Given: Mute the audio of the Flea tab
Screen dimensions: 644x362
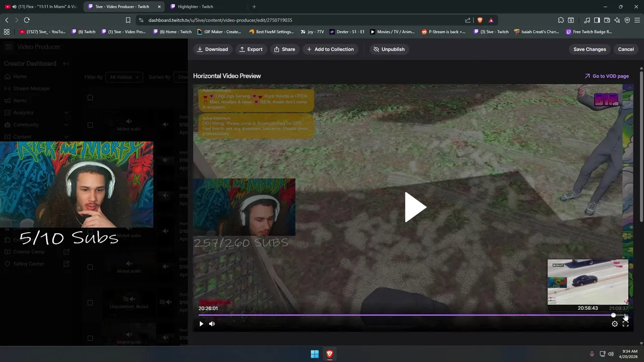Looking at the screenshot, I should tap(14, 7).
